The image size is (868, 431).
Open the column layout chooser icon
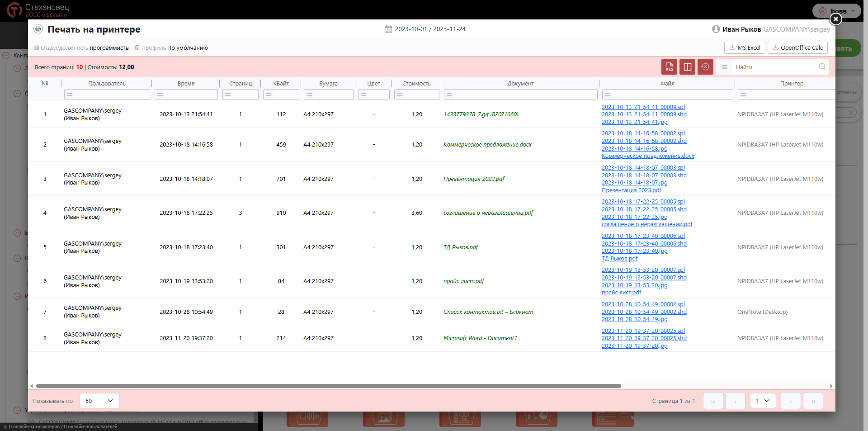(x=687, y=67)
